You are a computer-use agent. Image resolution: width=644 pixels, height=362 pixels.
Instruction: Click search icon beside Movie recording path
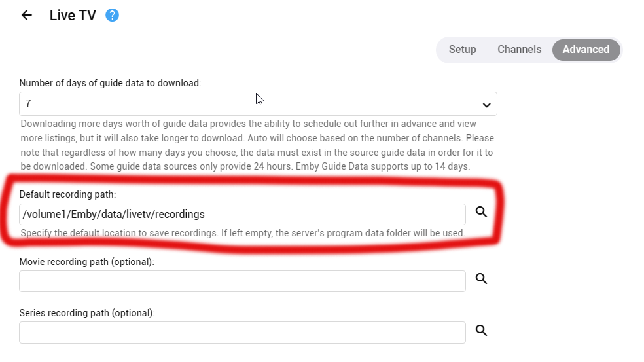coord(482,279)
